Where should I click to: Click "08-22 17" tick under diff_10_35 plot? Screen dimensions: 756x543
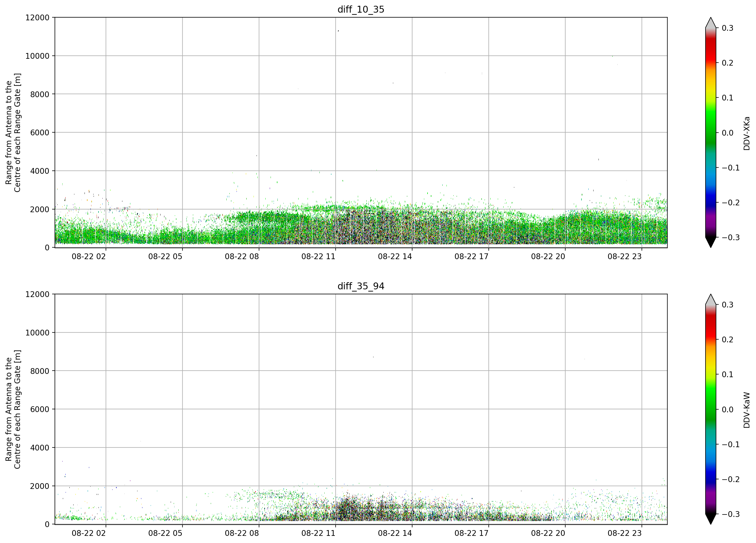tap(472, 256)
